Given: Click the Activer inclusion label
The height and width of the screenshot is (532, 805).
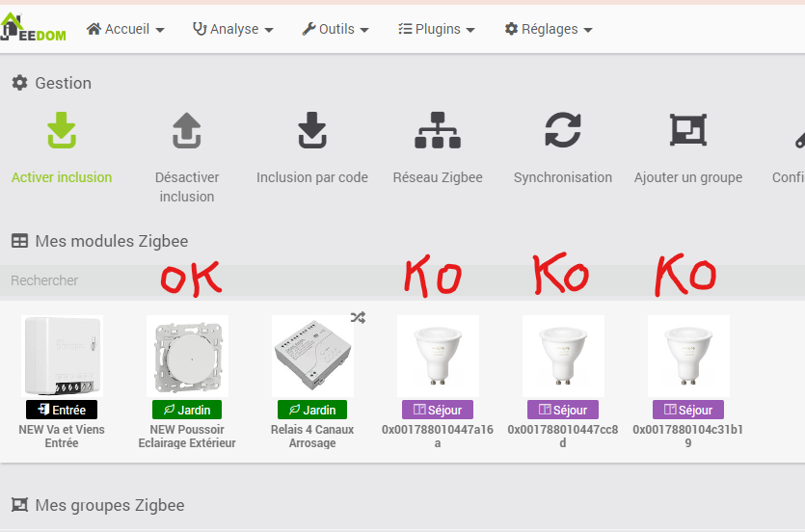Looking at the screenshot, I should tap(62, 177).
